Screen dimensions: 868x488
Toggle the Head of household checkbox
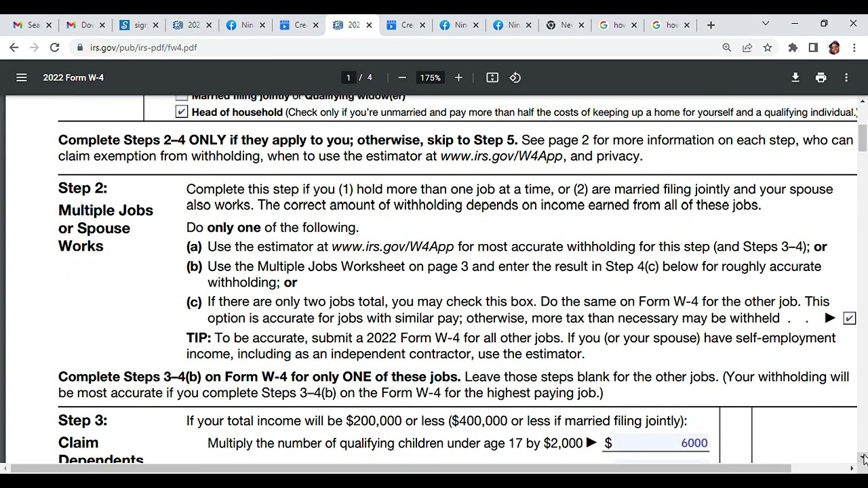pos(181,112)
